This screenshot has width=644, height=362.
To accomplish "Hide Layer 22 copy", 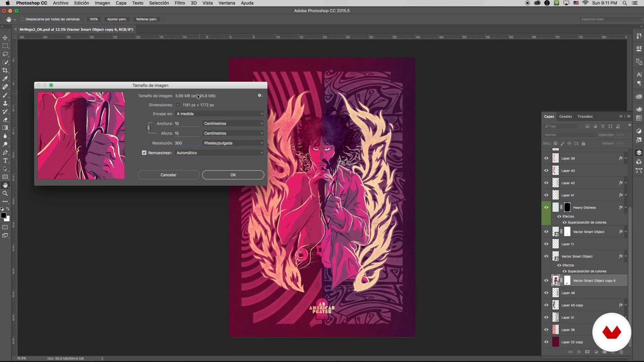I will 546,342.
